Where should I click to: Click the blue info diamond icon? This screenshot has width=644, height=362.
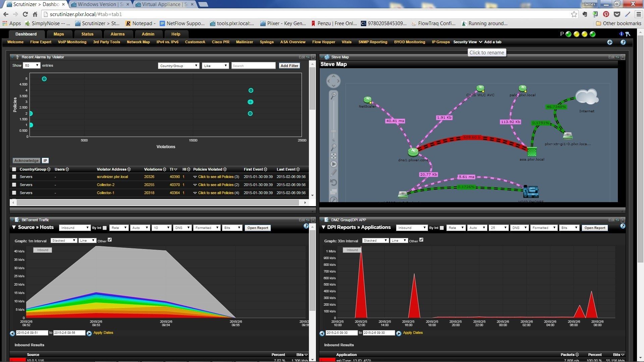621,34
